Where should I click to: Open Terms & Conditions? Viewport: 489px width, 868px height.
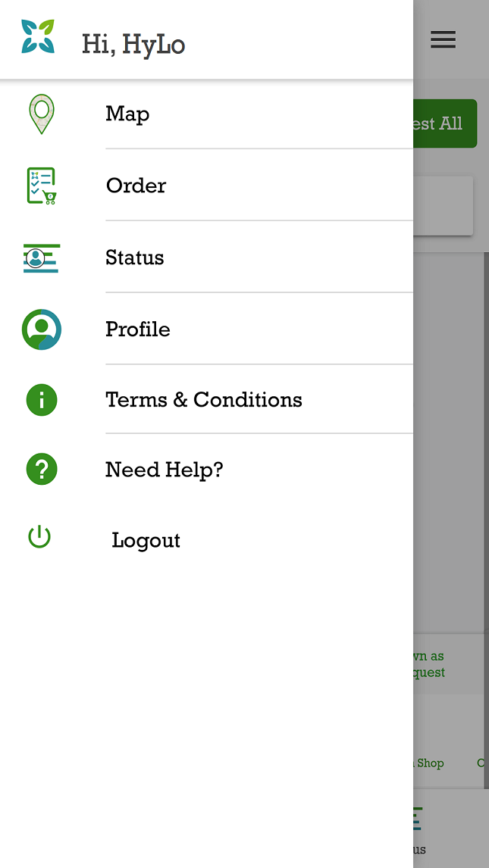[x=203, y=400]
